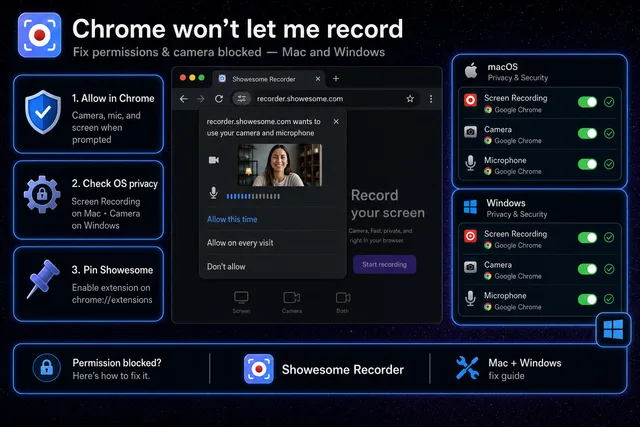Click the Start recording button
640x427 pixels.
[384, 265]
